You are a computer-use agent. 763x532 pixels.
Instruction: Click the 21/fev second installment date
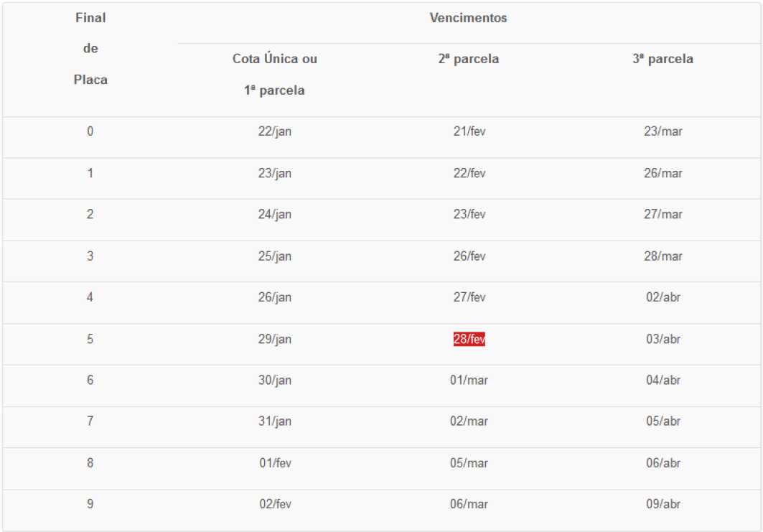point(469,131)
